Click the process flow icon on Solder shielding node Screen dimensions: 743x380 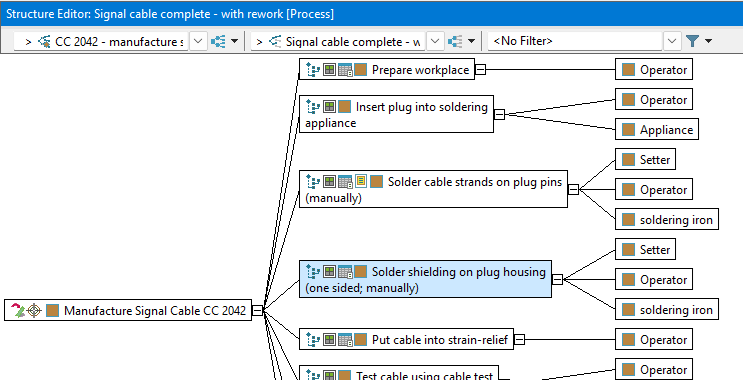tap(313, 271)
